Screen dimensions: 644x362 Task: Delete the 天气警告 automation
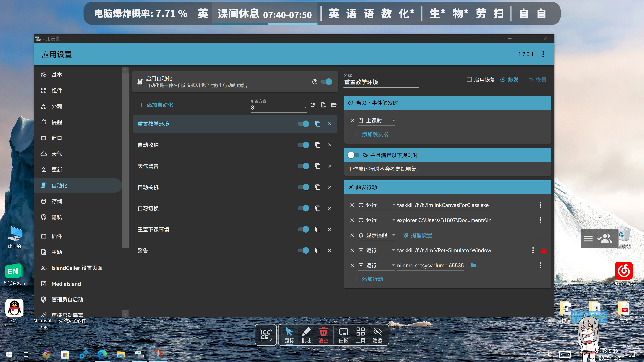[330, 166]
